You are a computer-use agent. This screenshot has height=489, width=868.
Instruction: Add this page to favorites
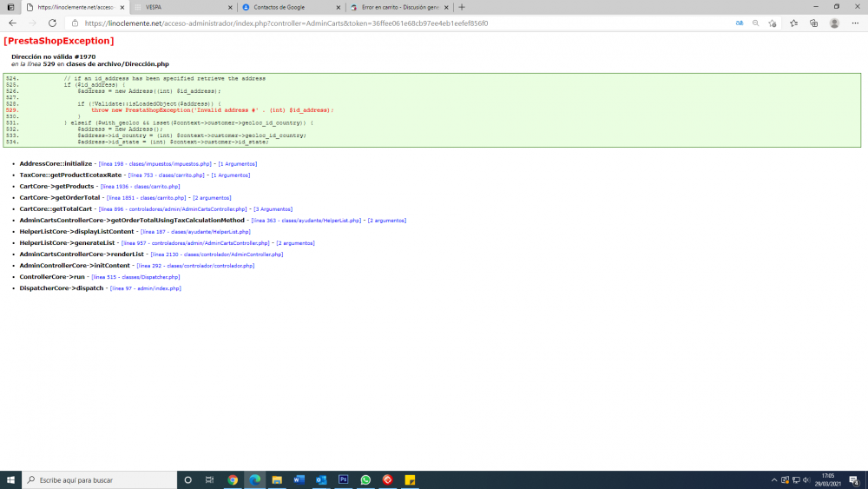click(773, 23)
